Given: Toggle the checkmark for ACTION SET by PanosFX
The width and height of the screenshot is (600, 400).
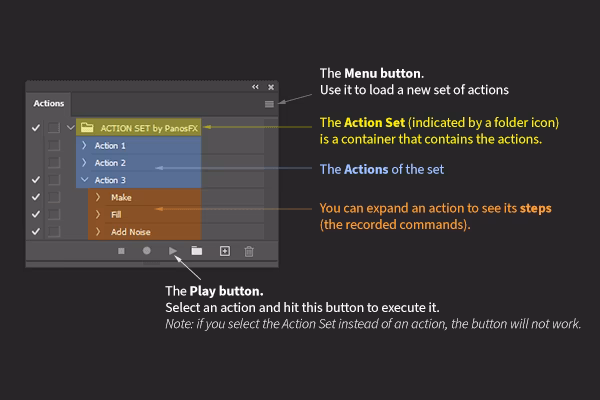Looking at the screenshot, I should (36, 128).
